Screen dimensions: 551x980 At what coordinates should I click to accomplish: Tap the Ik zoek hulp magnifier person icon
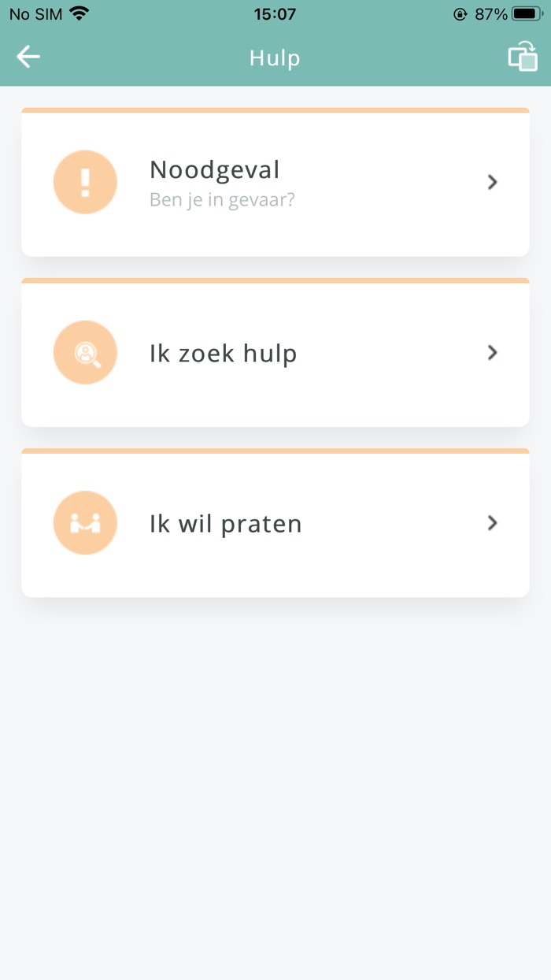(85, 352)
